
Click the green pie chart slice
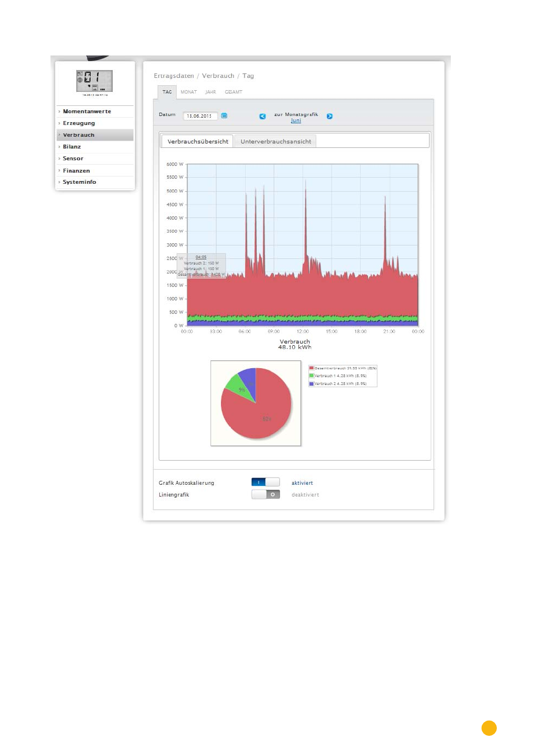click(239, 388)
